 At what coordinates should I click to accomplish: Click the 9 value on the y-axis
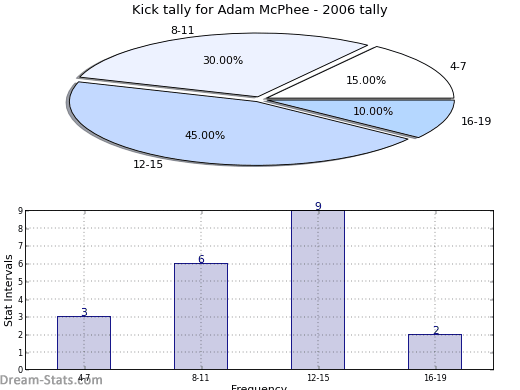(x=21, y=211)
